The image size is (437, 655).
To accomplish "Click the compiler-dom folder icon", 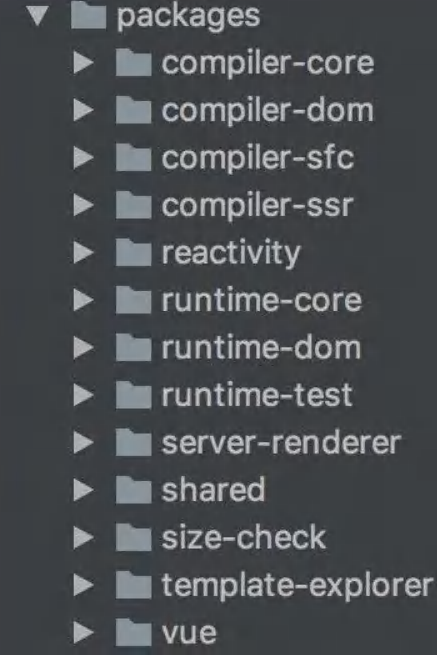I will pyautogui.click(x=133, y=109).
